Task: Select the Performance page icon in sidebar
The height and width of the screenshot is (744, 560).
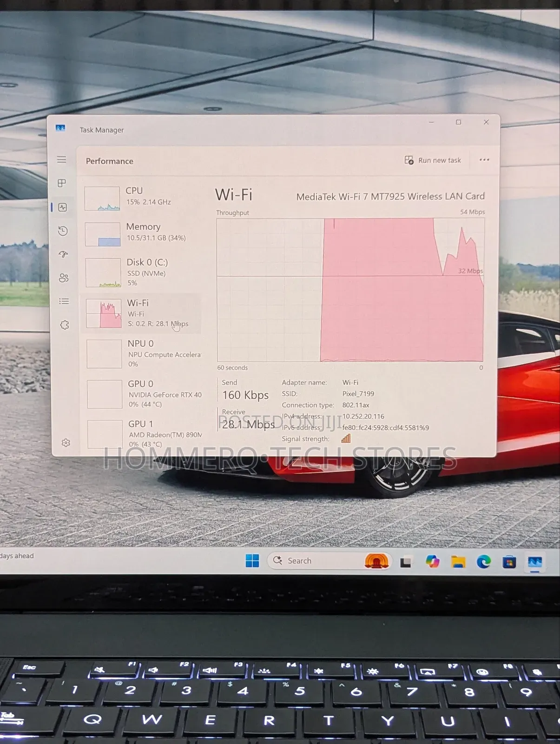Action: tap(63, 207)
